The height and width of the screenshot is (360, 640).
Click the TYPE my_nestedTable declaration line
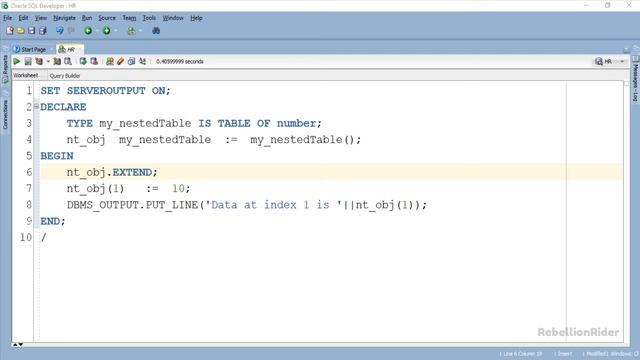194,123
